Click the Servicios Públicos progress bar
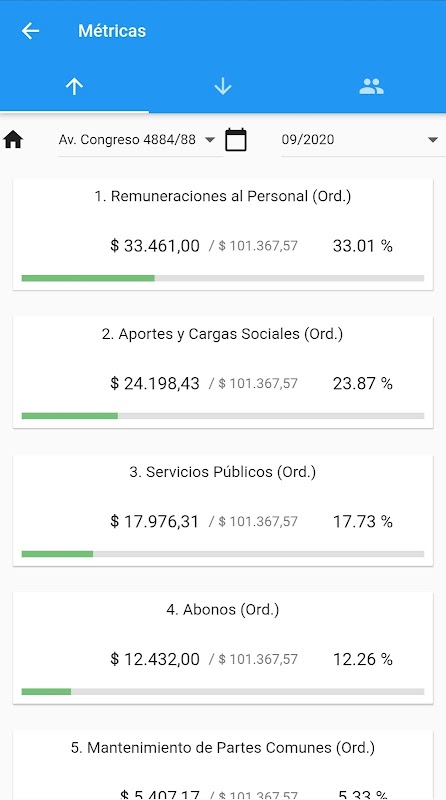This screenshot has height=800, width=446. point(223,554)
